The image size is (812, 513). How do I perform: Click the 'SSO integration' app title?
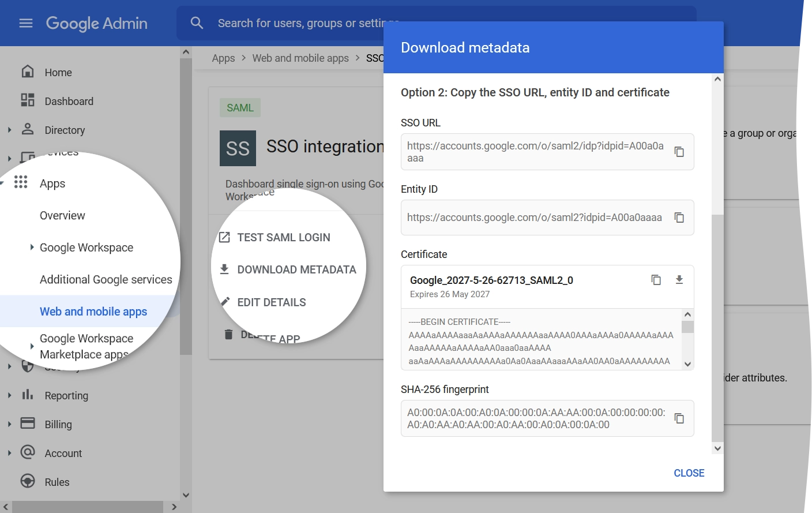point(325,147)
